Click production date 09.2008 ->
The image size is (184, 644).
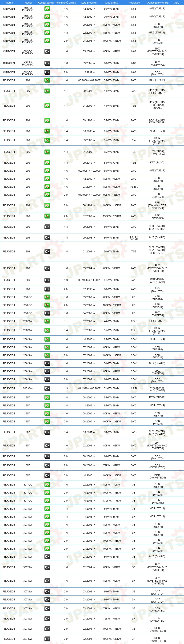click(x=89, y=238)
